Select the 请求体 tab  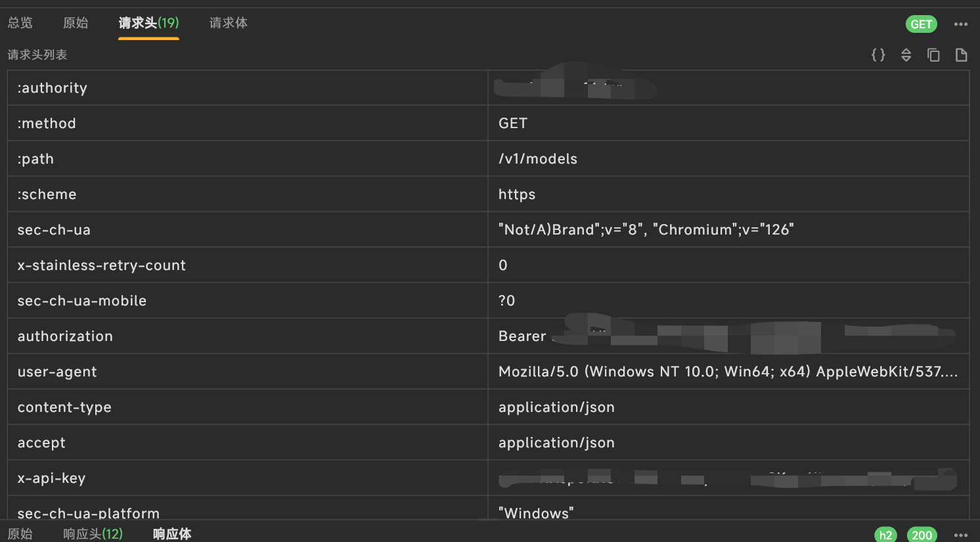[x=229, y=23]
